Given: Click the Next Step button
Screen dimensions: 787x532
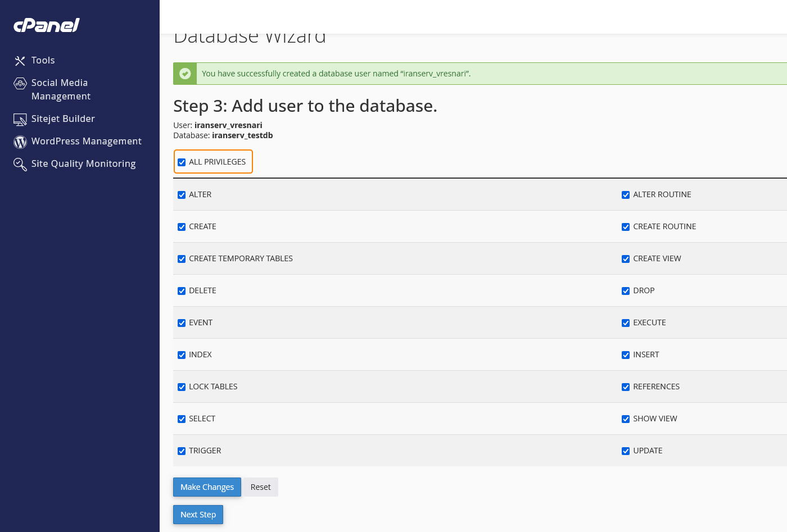Looking at the screenshot, I should coord(198,515).
